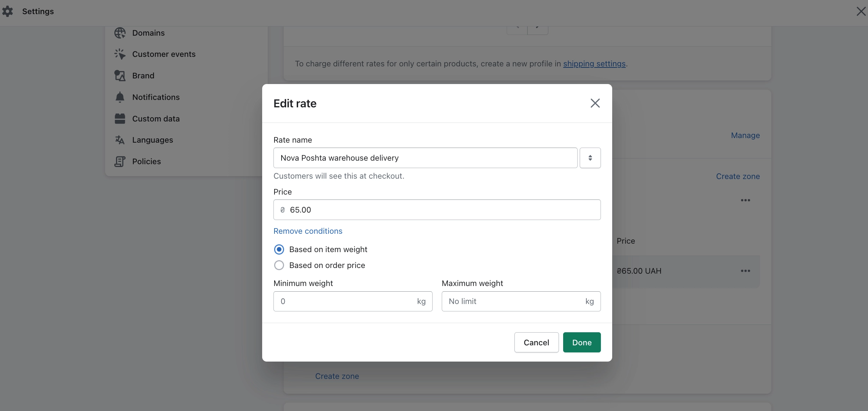The height and width of the screenshot is (411, 868).
Task: Open the rate name suggestions dropdown
Action: pos(590,158)
